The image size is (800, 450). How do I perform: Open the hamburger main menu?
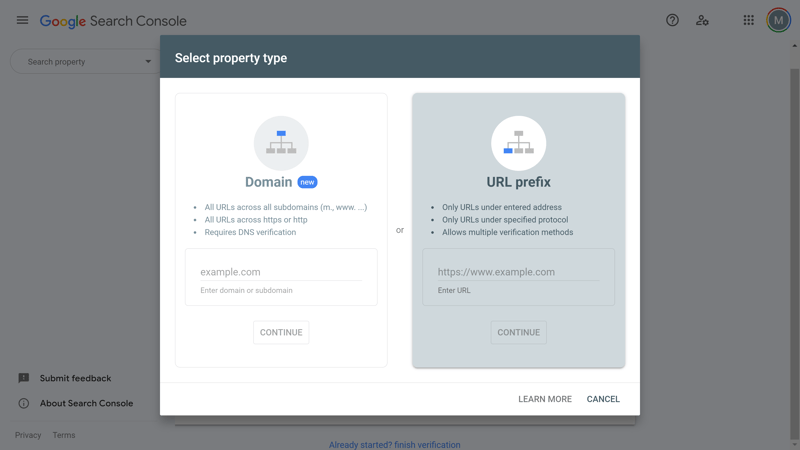point(22,20)
